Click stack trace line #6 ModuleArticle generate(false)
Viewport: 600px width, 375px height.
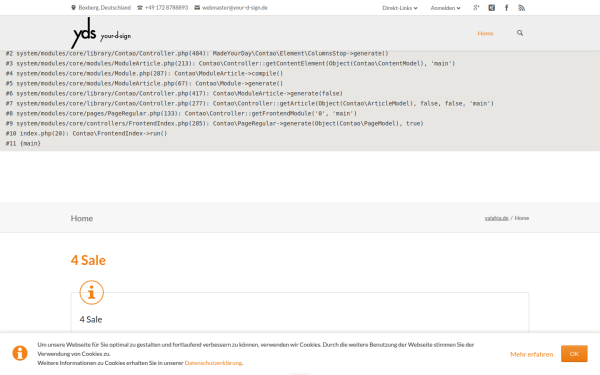[174, 93]
